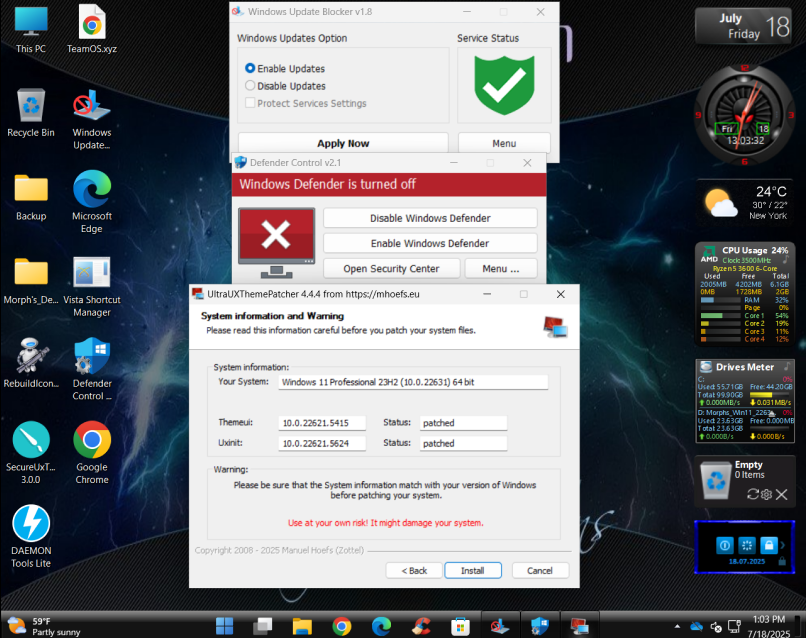
Task: Close the Recycle Bin gadget with X
Action: 781,495
